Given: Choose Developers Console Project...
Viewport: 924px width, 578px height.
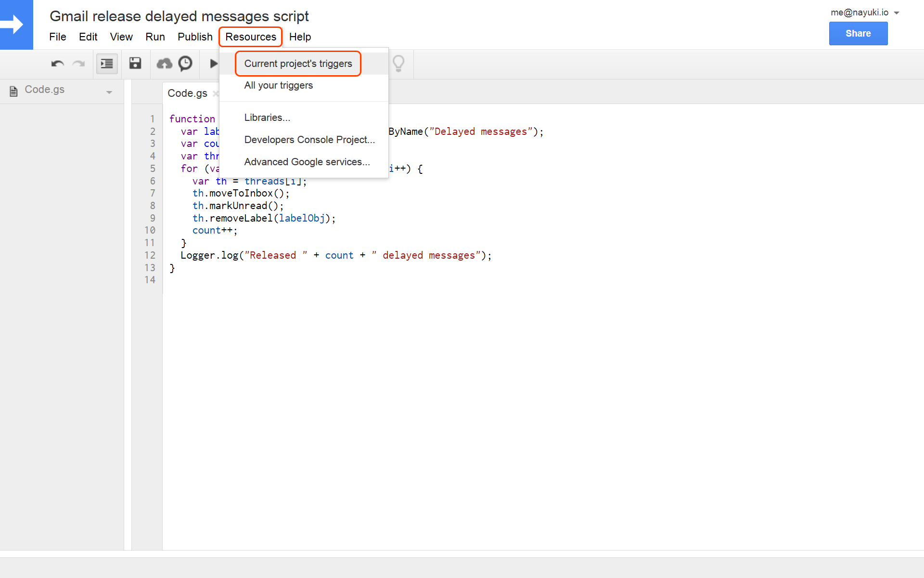Looking at the screenshot, I should pos(304,140).
